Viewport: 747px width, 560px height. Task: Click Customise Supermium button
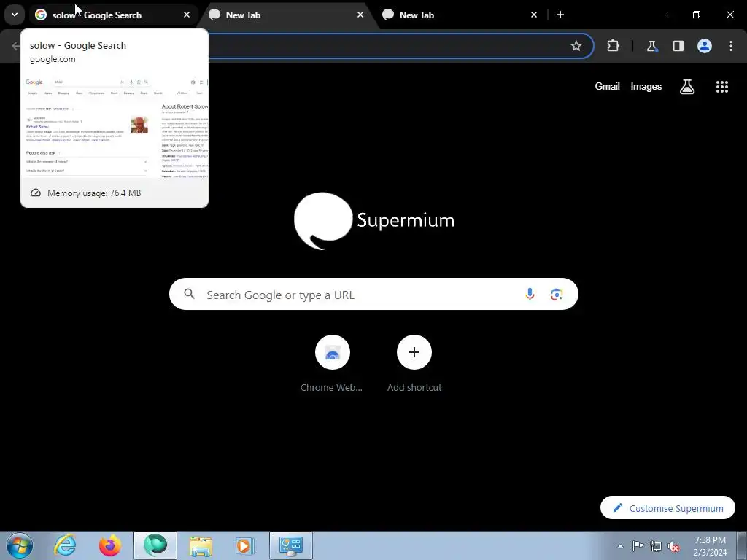(667, 507)
